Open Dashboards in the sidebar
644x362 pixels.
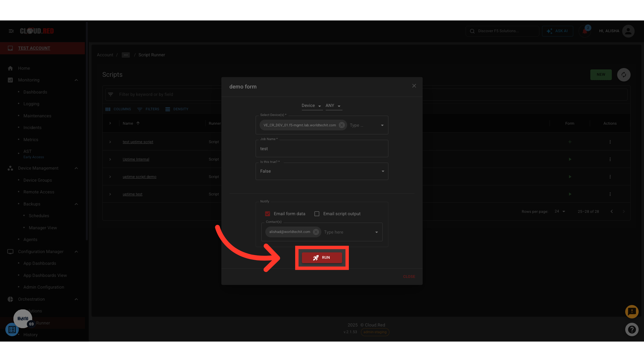tap(35, 92)
